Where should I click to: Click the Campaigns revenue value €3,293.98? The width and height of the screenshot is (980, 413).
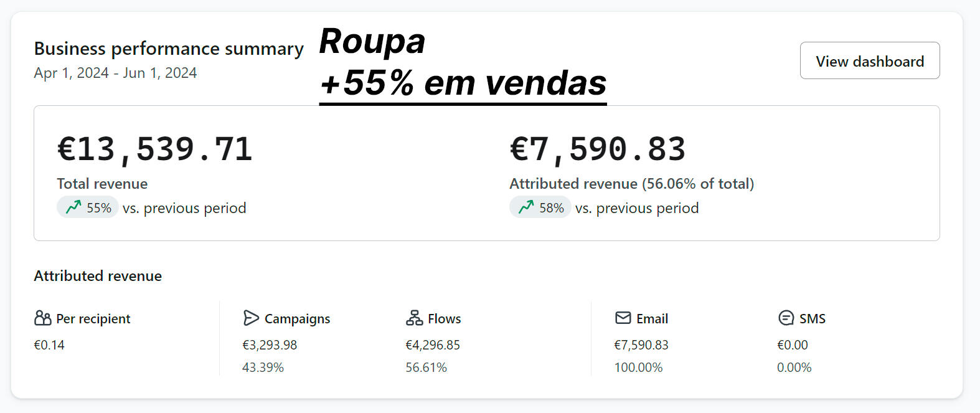(270, 345)
